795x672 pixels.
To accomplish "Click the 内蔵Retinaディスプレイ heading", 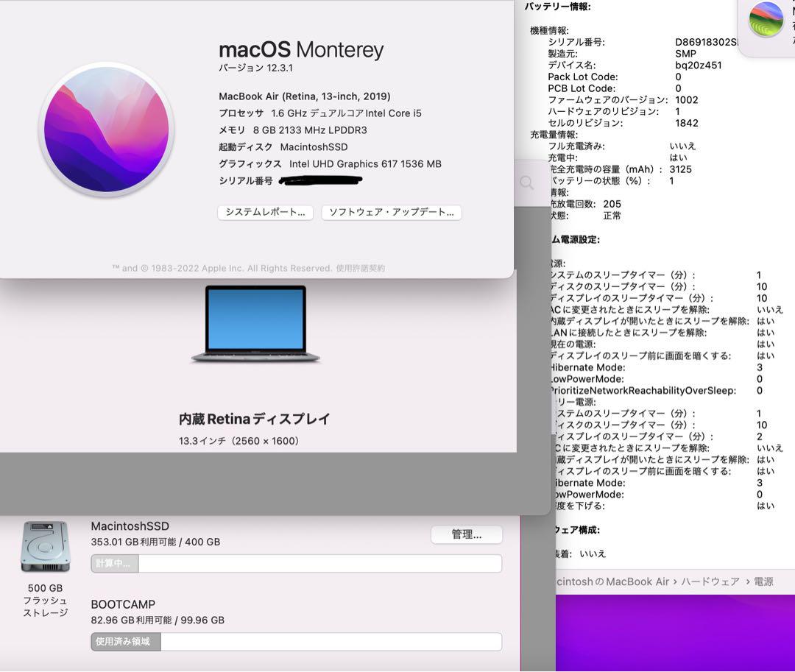I will coord(255,419).
